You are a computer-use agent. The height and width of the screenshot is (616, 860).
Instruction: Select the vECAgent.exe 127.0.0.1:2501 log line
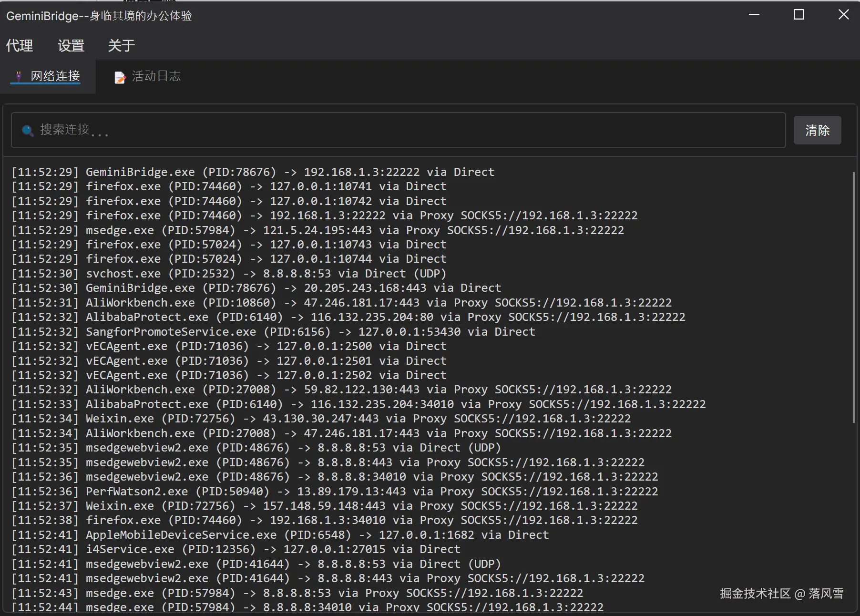229,361
